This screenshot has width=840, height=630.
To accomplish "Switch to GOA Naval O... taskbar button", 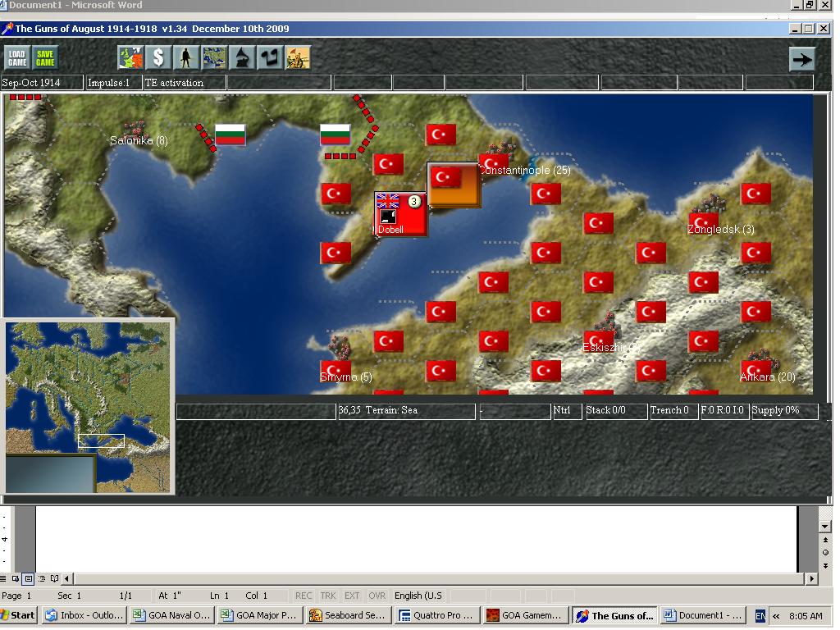I will pos(172,615).
